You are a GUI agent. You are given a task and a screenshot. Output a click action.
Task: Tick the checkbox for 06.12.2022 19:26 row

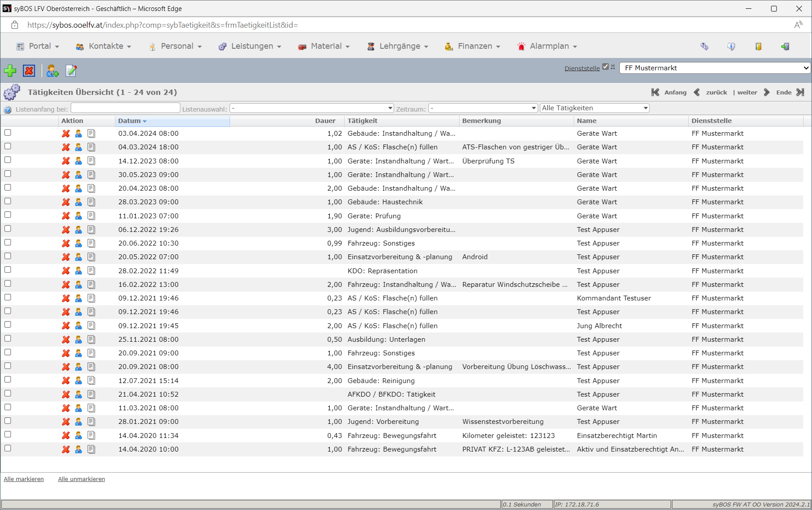(x=7, y=229)
